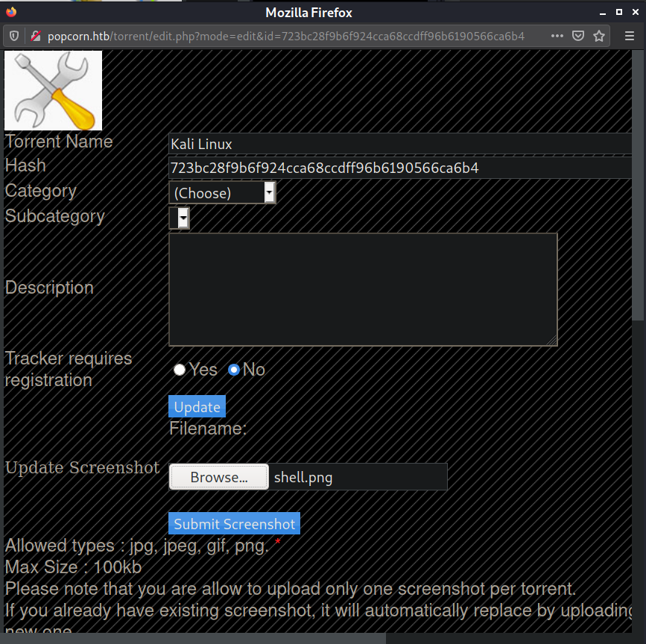Image resolution: width=646 pixels, height=644 pixels.
Task: Open Firefox hamburger menu
Action: click(629, 37)
